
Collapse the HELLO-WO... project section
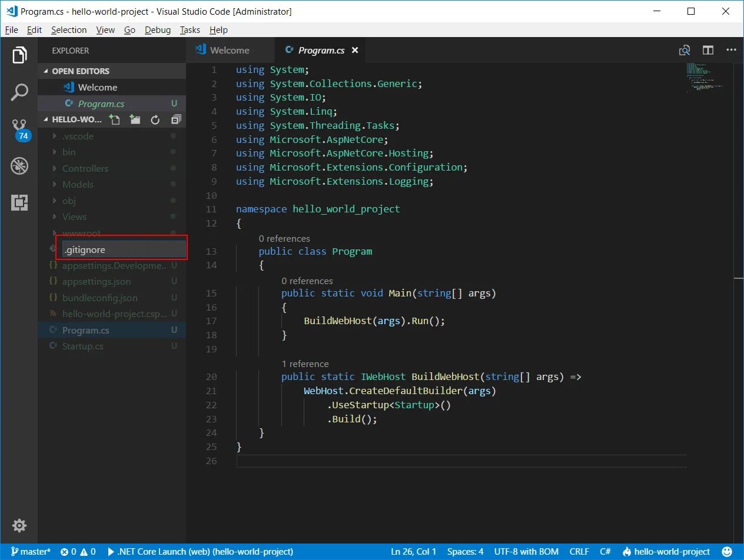click(72, 119)
